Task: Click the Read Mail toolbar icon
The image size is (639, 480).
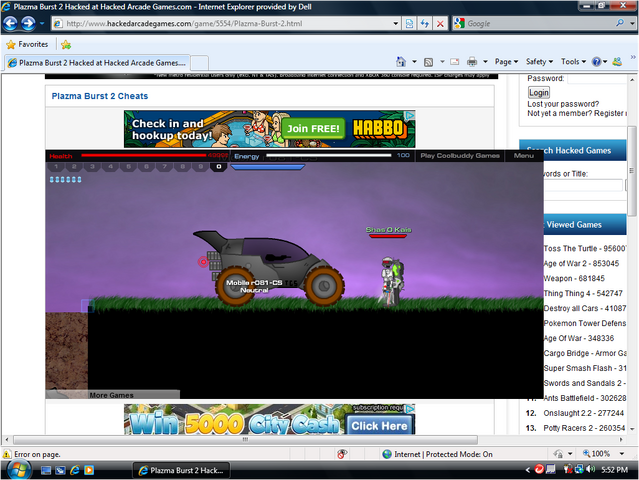Action: pos(454,62)
